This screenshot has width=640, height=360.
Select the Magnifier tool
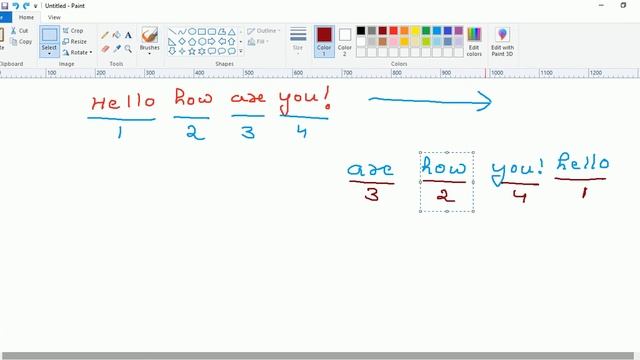(x=128, y=49)
